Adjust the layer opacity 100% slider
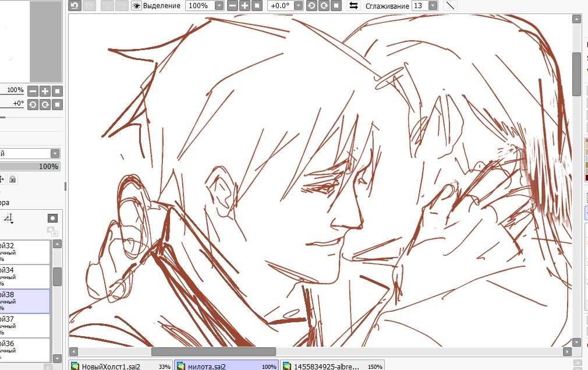Viewport: 588px width, 370px height. coord(30,166)
